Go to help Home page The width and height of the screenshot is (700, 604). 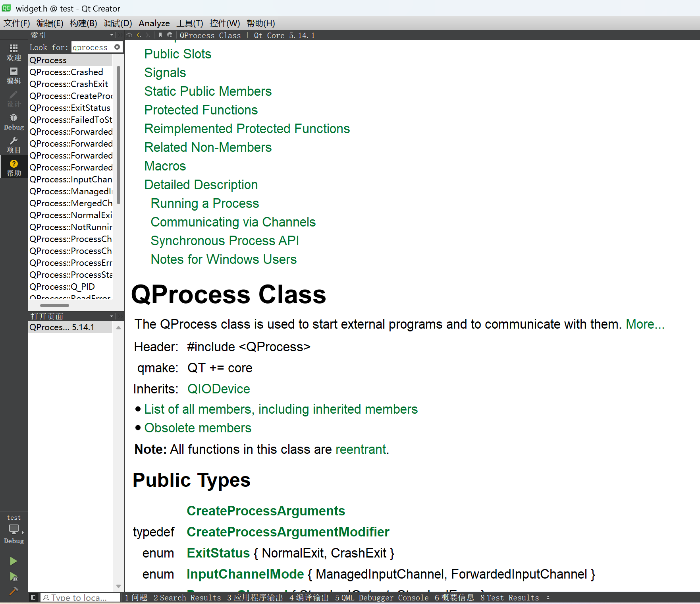[129, 35]
